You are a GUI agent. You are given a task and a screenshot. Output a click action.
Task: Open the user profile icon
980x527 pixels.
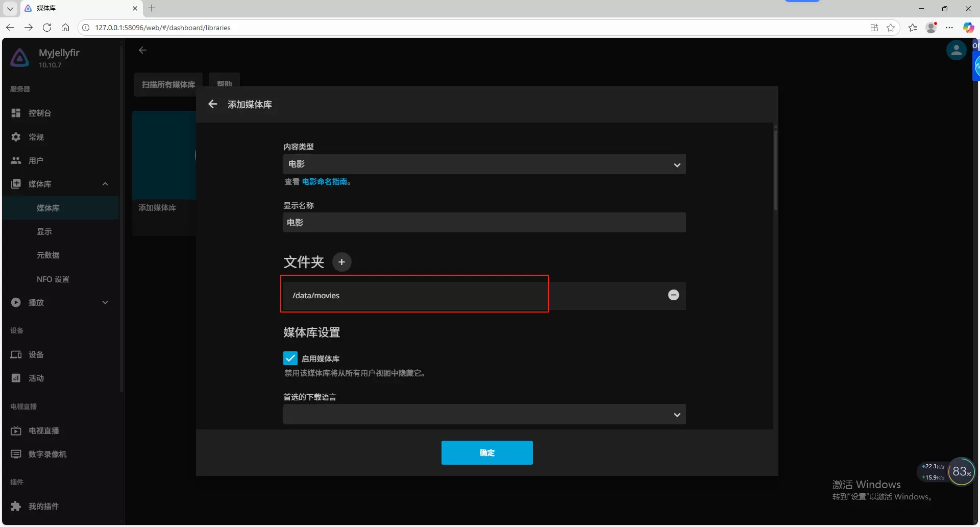pyautogui.click(x=955, y=51)
